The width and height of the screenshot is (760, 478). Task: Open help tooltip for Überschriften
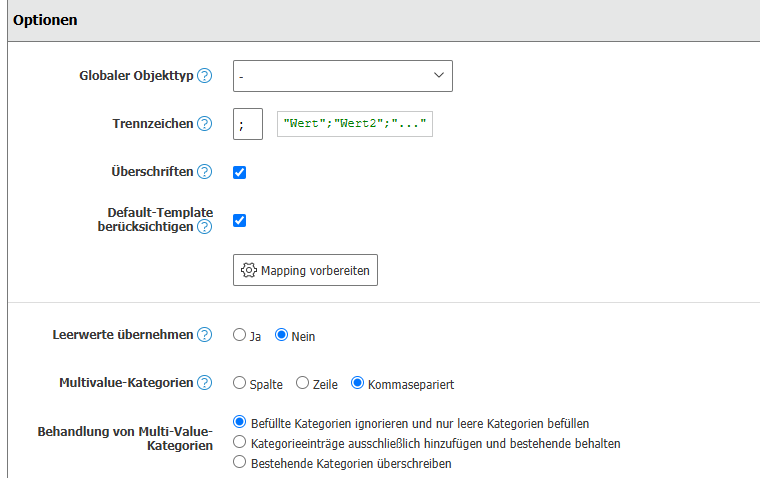(x=205, y=172)
